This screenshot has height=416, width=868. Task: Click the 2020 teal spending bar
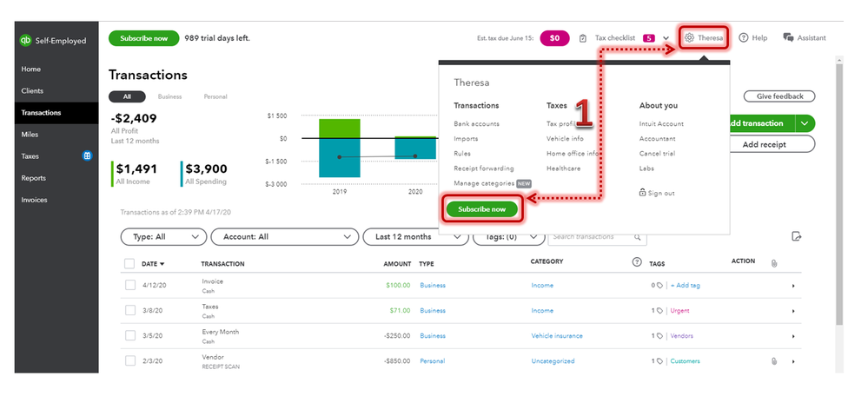415,149
